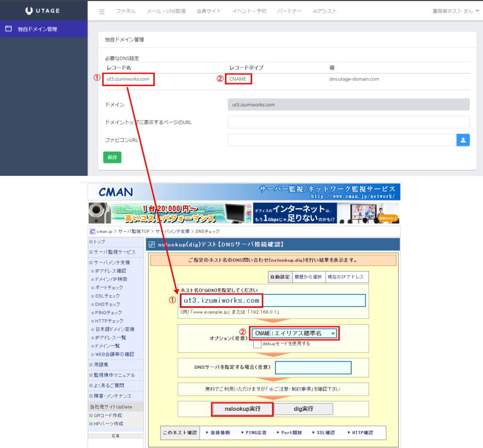Open the ファネル menu item

click(x=126, y=11)
